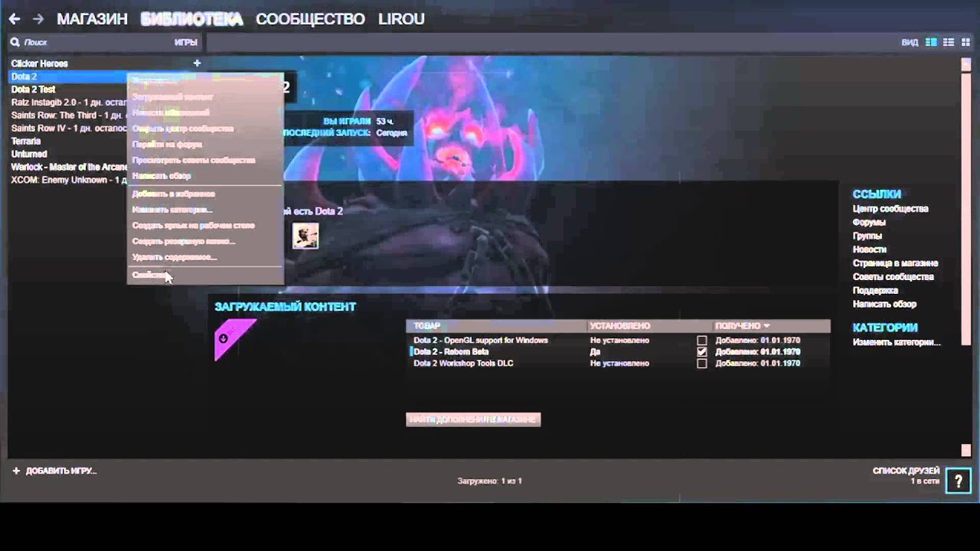This screenshot has height=551, width=980.
Task: Switch to list view icon
Action: tap(949, 42)
